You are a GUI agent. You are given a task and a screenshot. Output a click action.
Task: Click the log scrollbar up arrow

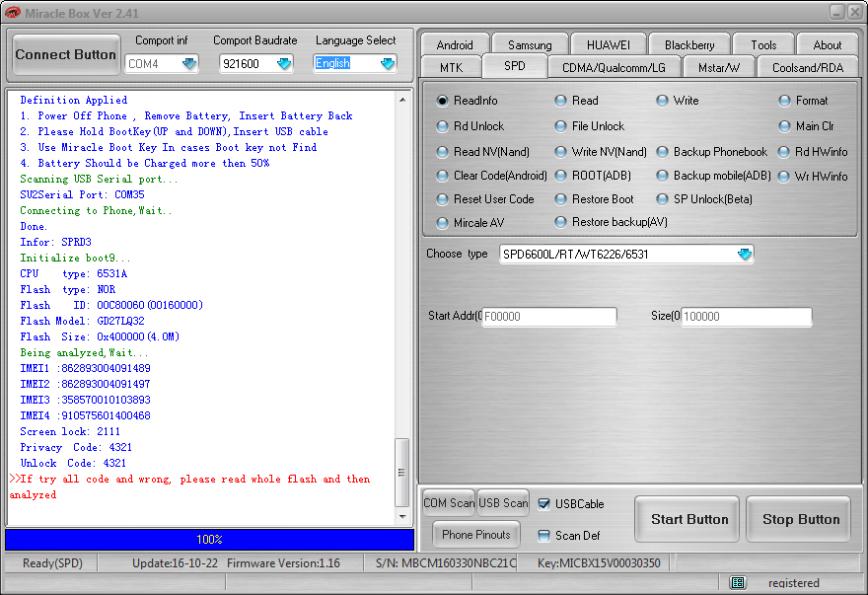[x=402, y=100]
